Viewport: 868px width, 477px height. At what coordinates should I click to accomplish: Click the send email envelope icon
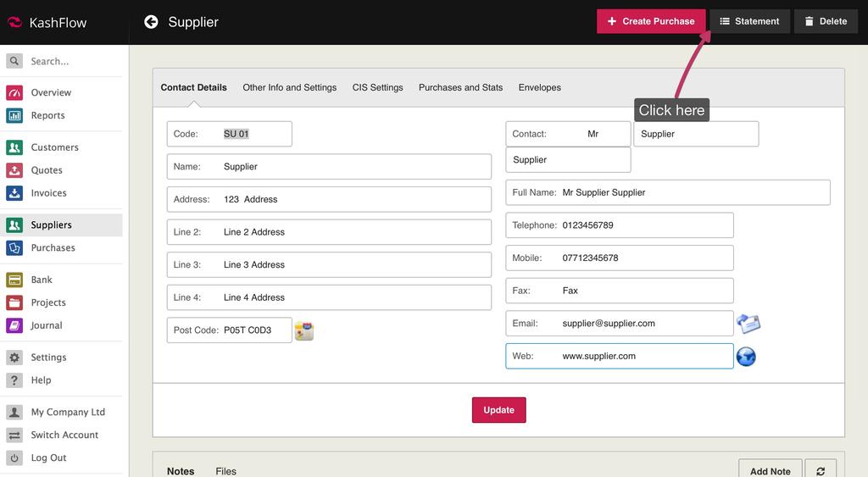click(748, 324)
